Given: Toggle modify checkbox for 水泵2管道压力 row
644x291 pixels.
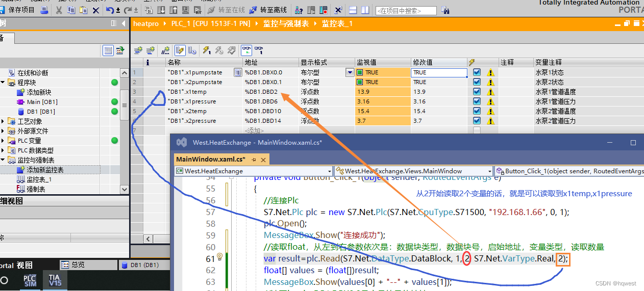Looking at the screenshot, I should click(x=477, y=121).
